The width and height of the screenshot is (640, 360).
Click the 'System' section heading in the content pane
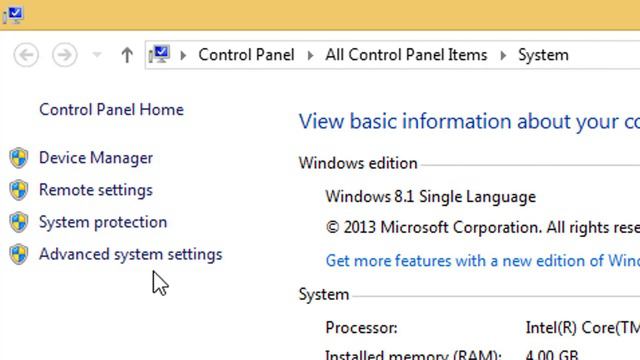pos(324,295)
